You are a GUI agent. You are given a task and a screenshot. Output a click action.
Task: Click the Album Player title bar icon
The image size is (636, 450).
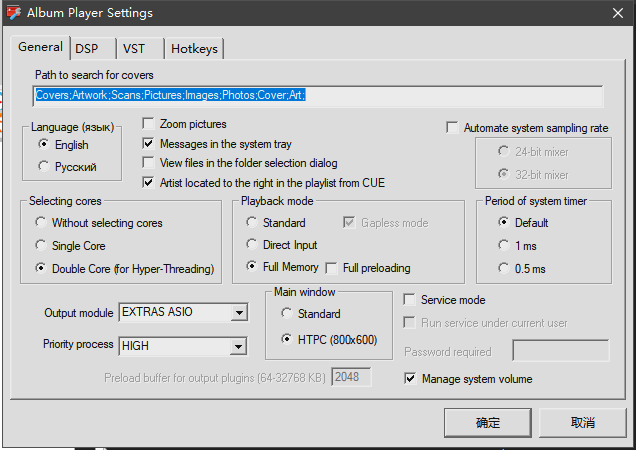click(x=14, y=13)
